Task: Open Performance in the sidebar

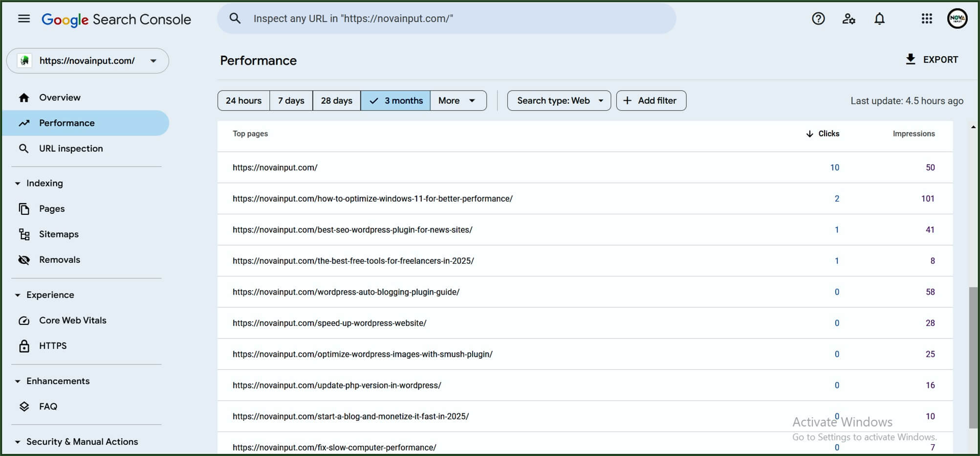Action: pos(86,123)
